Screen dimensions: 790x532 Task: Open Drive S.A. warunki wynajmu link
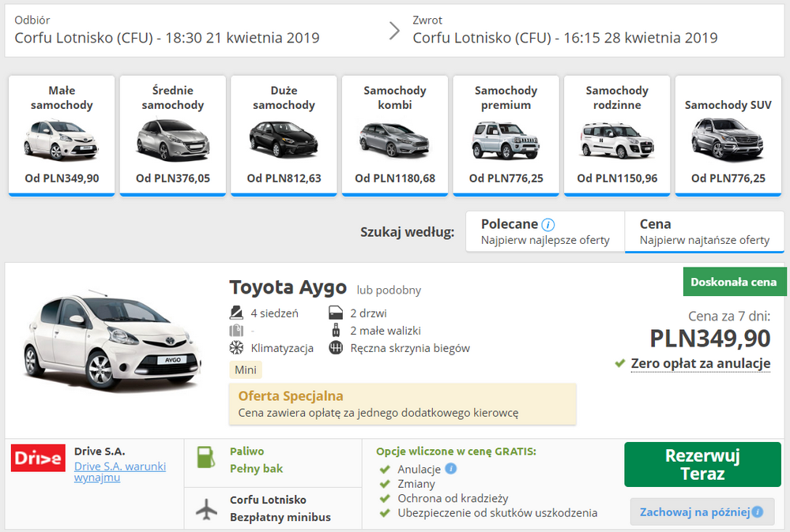coord(120,472)
